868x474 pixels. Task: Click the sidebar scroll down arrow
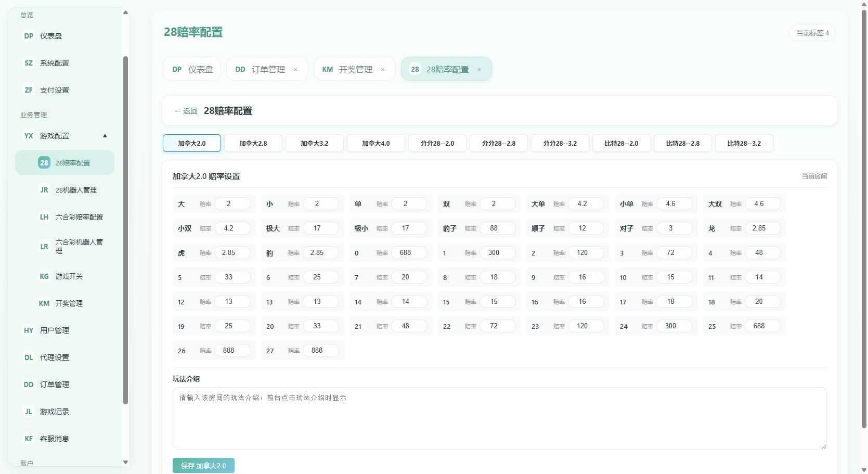click(x=125, y=462)
